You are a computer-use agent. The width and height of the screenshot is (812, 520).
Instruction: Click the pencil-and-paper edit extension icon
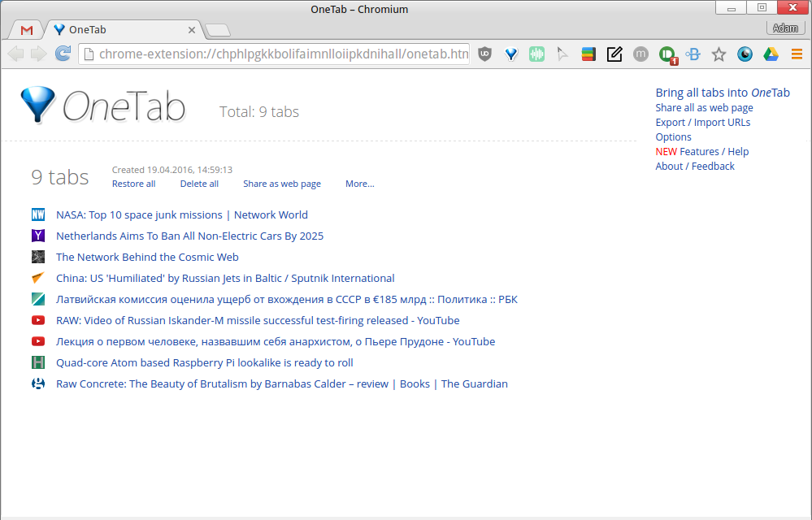[x=614, y=54]
